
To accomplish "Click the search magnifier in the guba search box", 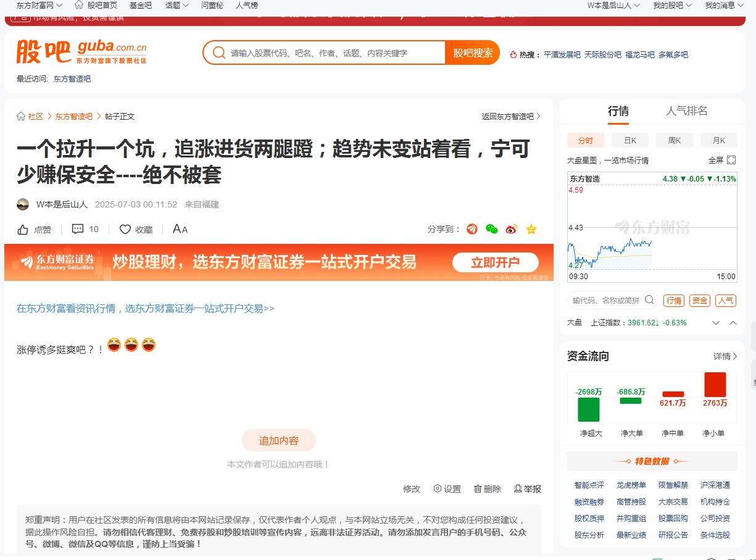I will pos(218,53).
